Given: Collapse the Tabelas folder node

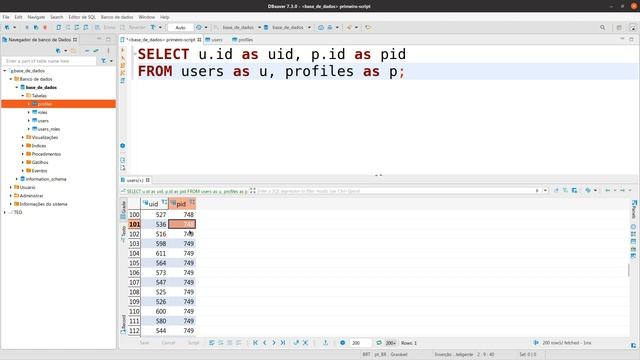Looking at the screenshot, I should click(x=23, y=96).
